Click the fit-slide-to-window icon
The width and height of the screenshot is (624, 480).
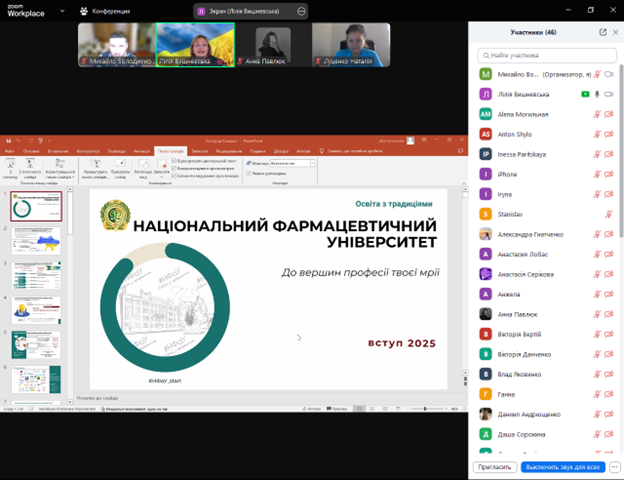click(x=464, y=409)
